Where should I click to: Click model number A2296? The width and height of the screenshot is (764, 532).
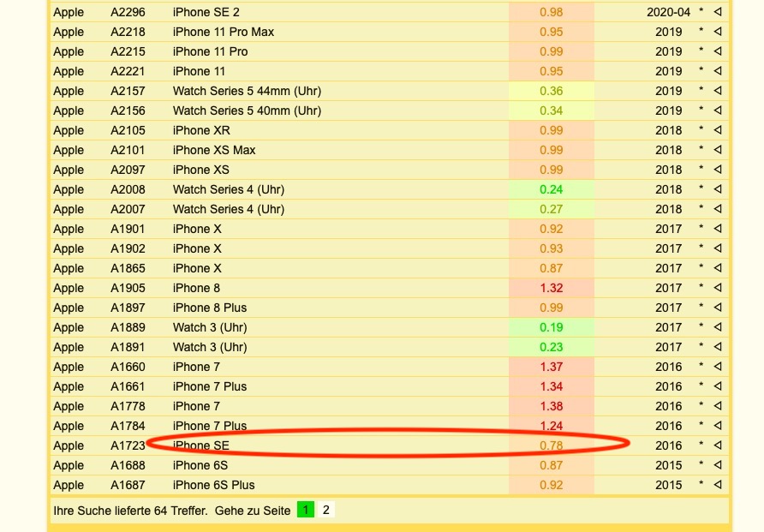click(x=128, y=12)
